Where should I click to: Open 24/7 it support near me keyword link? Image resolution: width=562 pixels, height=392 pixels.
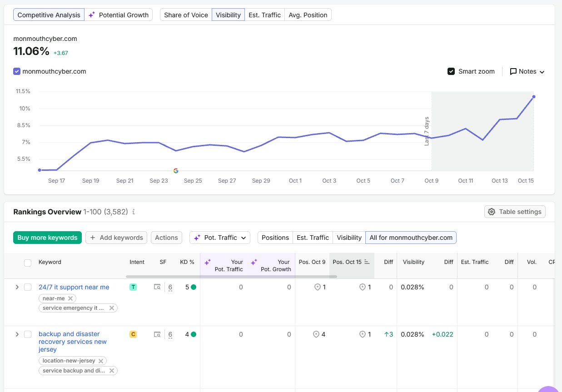[74, 287]
